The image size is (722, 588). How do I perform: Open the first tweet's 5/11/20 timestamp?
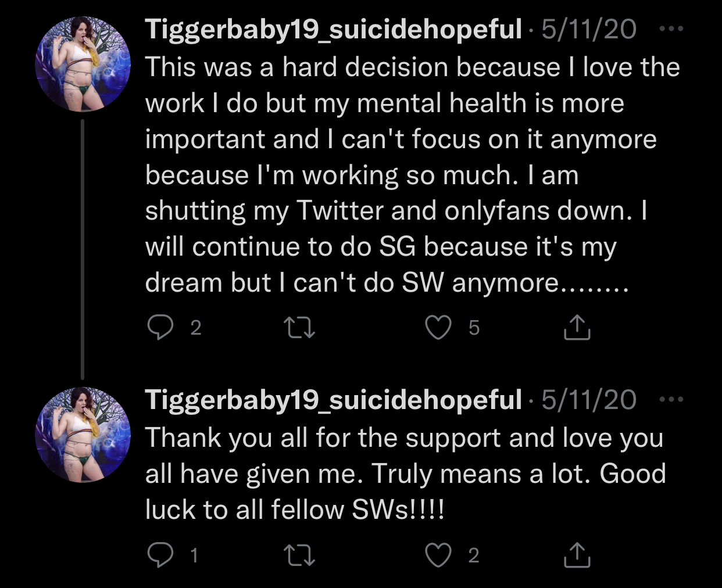589,29
